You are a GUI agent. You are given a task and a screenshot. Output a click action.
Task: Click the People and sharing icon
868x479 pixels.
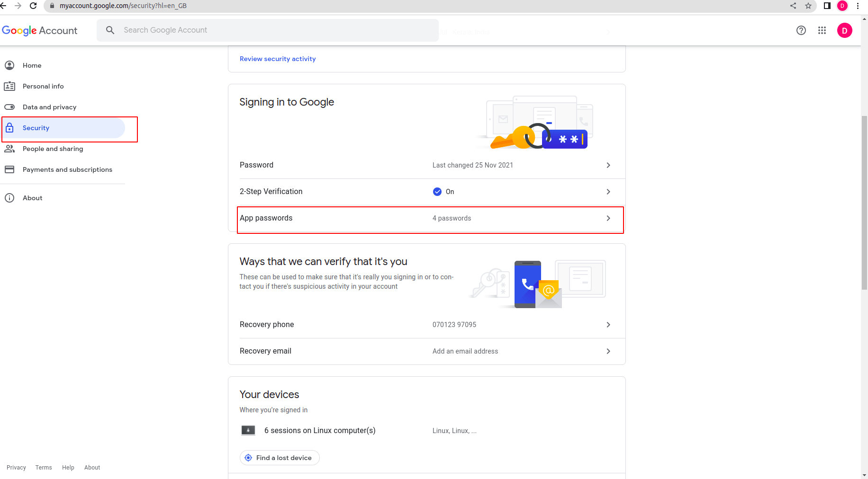point(9,149)
